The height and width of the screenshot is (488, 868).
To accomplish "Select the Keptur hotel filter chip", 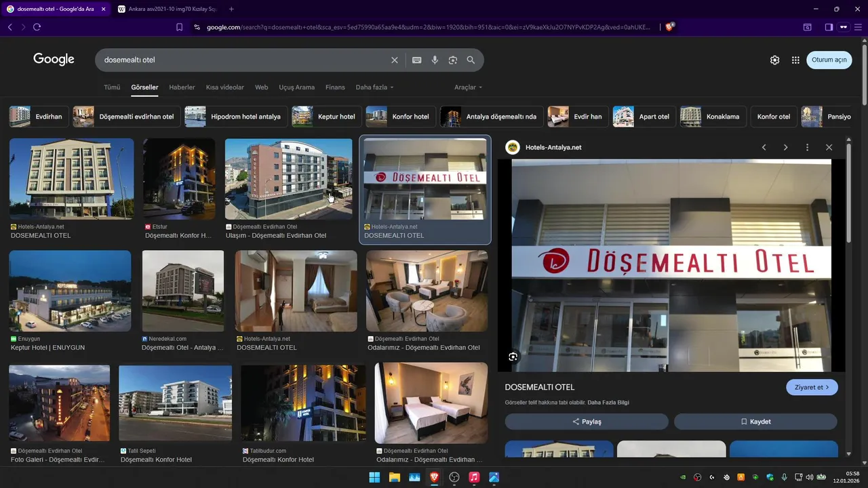I will tap(327, 117).
